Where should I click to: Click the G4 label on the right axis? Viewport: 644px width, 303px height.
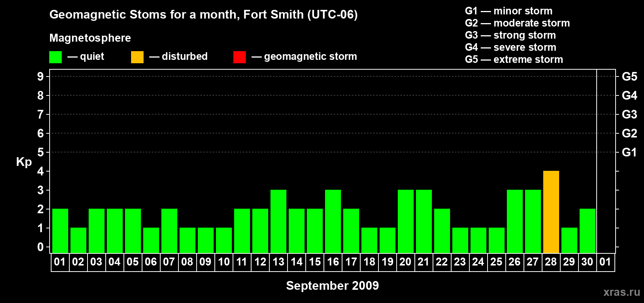click(x=629, y=95)
